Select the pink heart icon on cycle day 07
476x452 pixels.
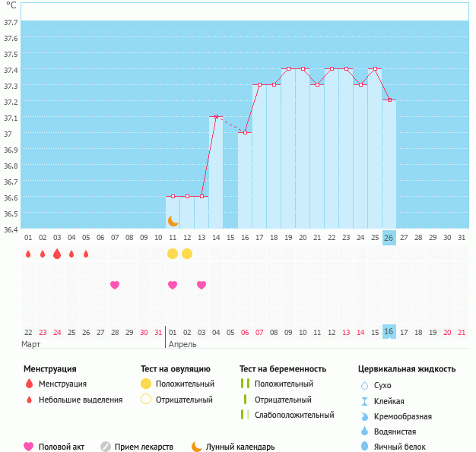tap(115, 285)
